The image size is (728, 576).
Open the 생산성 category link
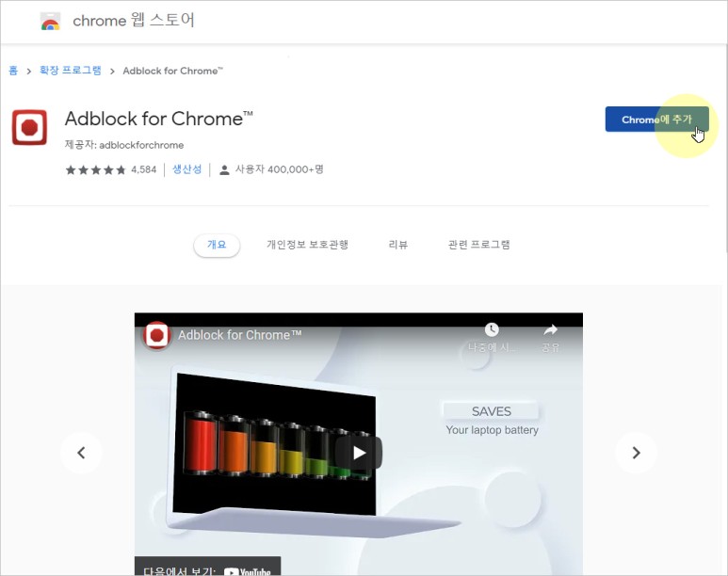pos(187,169)
